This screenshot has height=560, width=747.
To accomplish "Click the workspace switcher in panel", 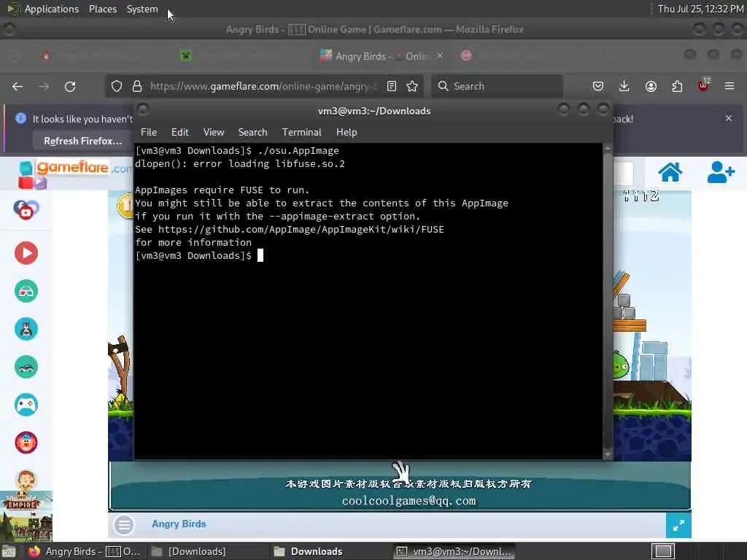I will click(663, 551).
